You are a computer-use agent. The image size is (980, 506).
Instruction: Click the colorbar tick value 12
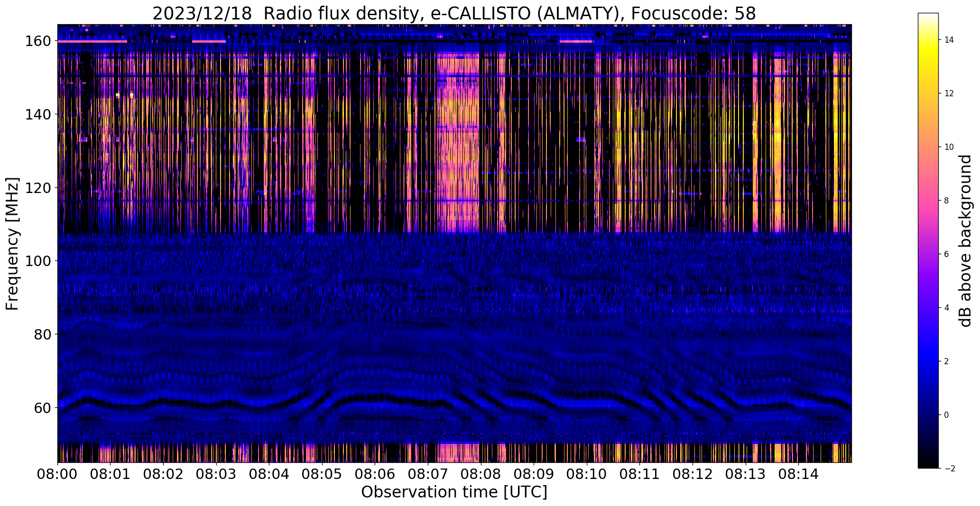(x=949, y=93)
